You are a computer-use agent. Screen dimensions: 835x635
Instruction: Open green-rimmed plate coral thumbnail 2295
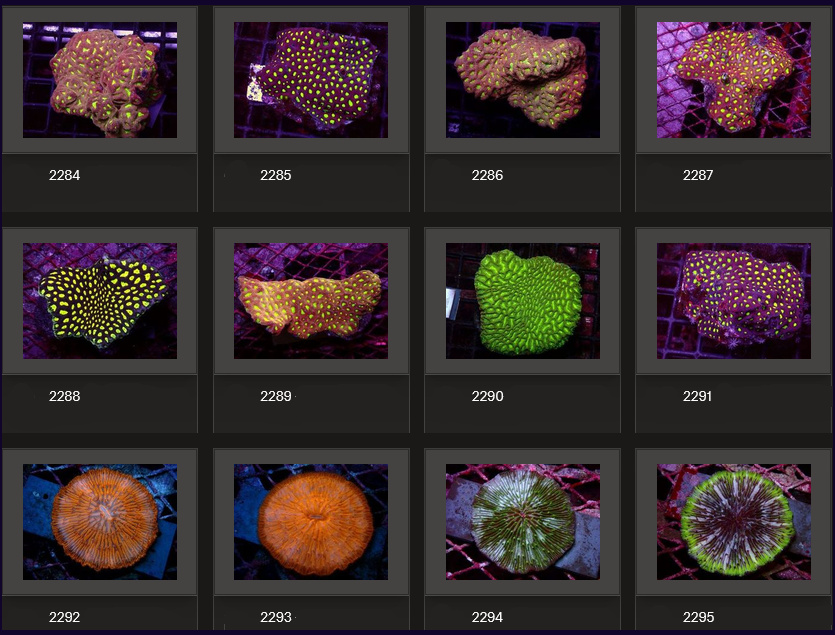pos(734,522)
